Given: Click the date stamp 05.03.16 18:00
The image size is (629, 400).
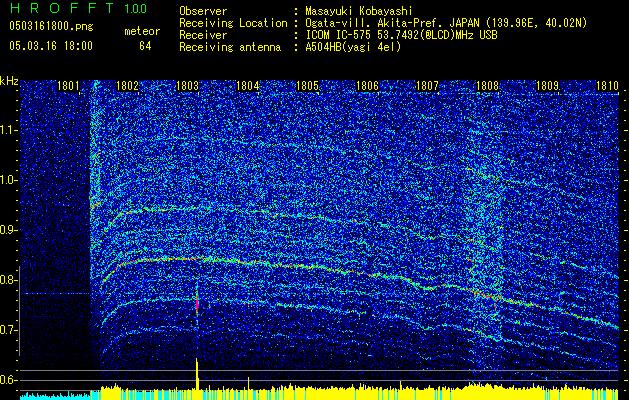Looking at the screenshot, I should click(51, 46).
